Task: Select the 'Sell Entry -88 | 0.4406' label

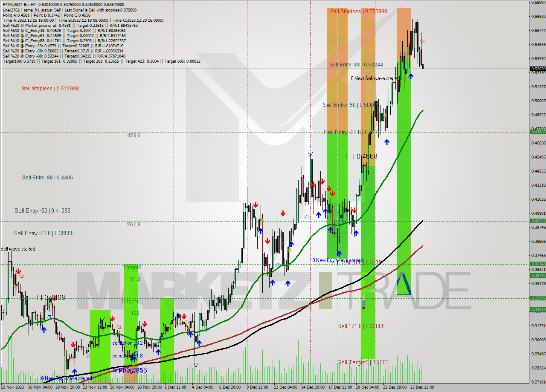Action: [47, 178]
